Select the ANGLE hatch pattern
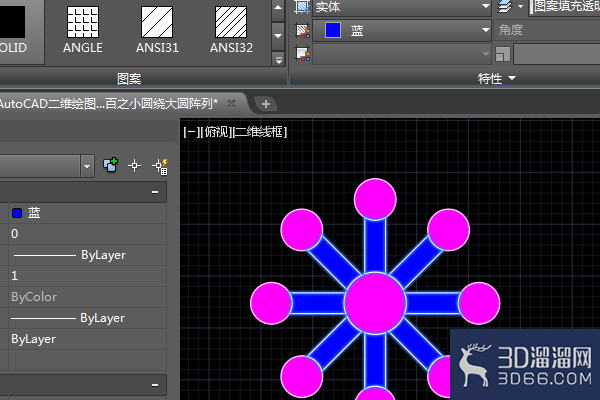 pyautogui.click(x=83, y=29)
